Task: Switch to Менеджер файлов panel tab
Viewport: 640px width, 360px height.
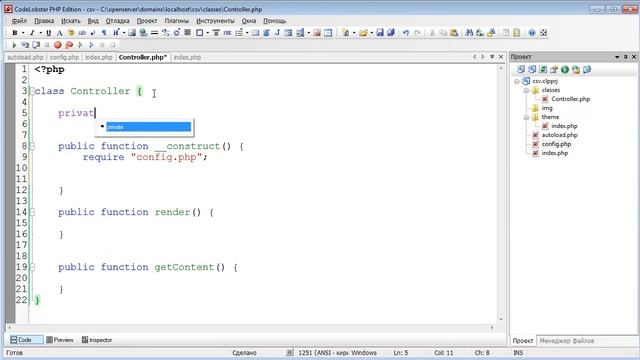Action: point(567,340)
